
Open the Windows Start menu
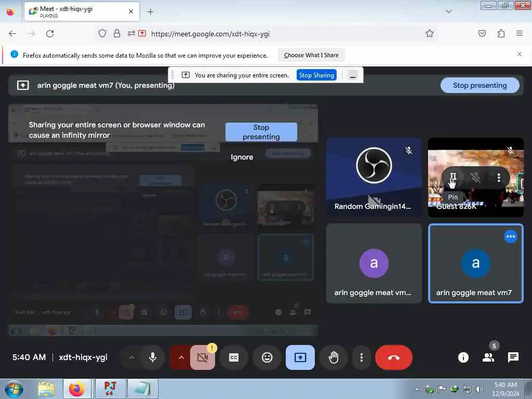point(14,389)
